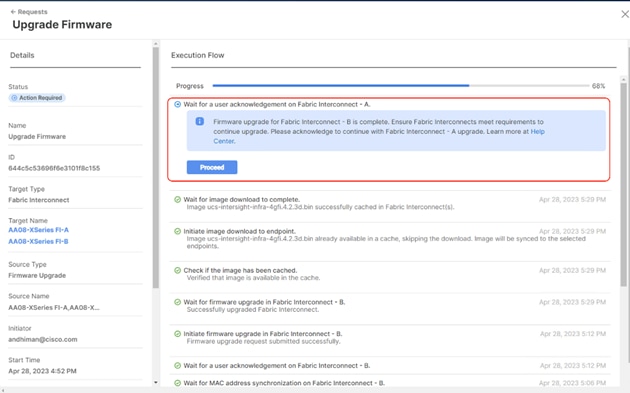Click green check for image download complete step
Screen dimensions: 630x393
pyautogui.click(x=178, y=199)
